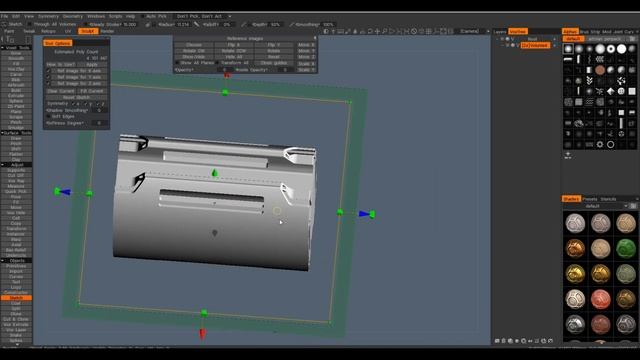Select the Import object tool
This screenshot has height=360, width=640.
(16, 271)
